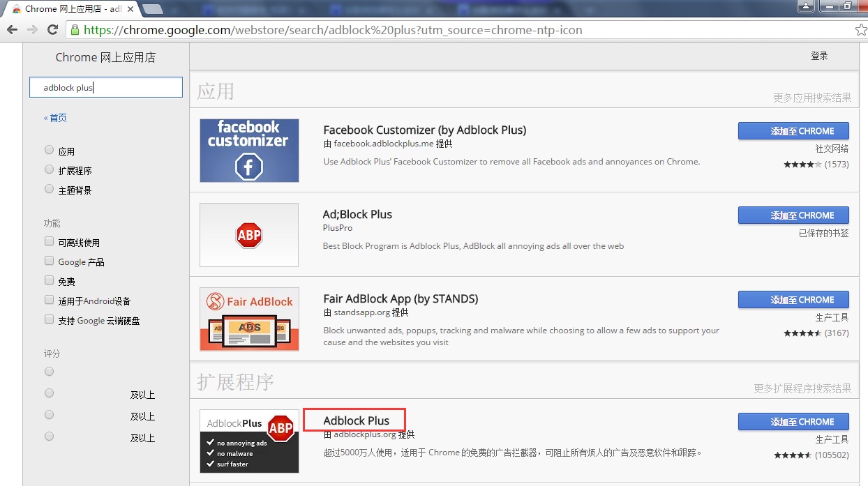The width and height of the screenshot is (868, 486).
Task: Open the Adblock Plus extension title
Action: click(x=357, y=420)
